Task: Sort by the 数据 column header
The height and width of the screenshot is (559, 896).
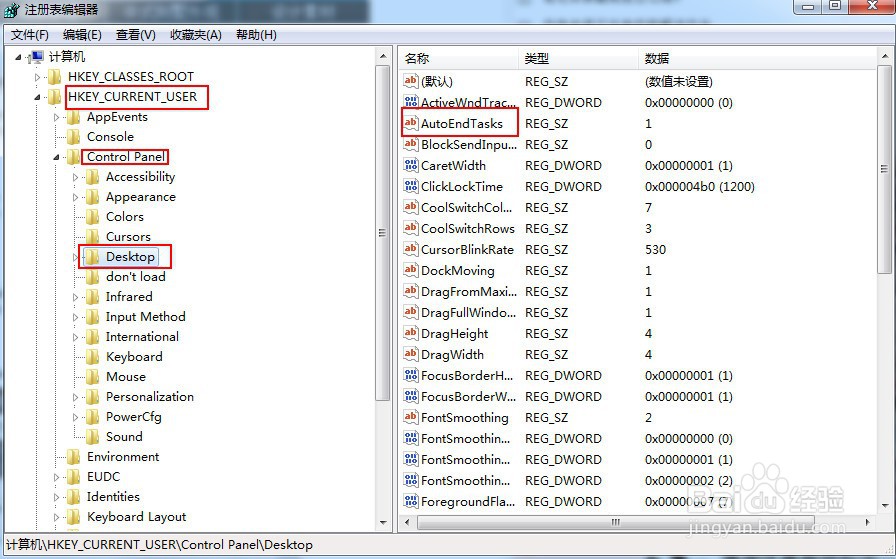Action: click(757, 58)
